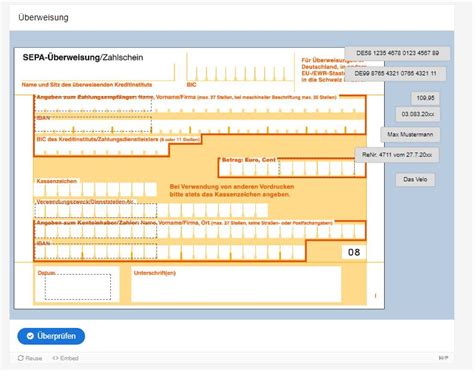Click the 'SEPA-Überweisung/Zahlschein' heading
Image resolution: width=474 pixels, height=371 pixels.
(83, 57)
